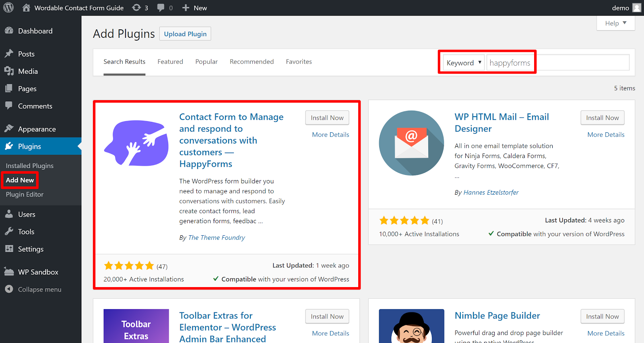Switch to the Featured tab
The width and height of the screenshot is (644, 343).
[x=170, y=62]
